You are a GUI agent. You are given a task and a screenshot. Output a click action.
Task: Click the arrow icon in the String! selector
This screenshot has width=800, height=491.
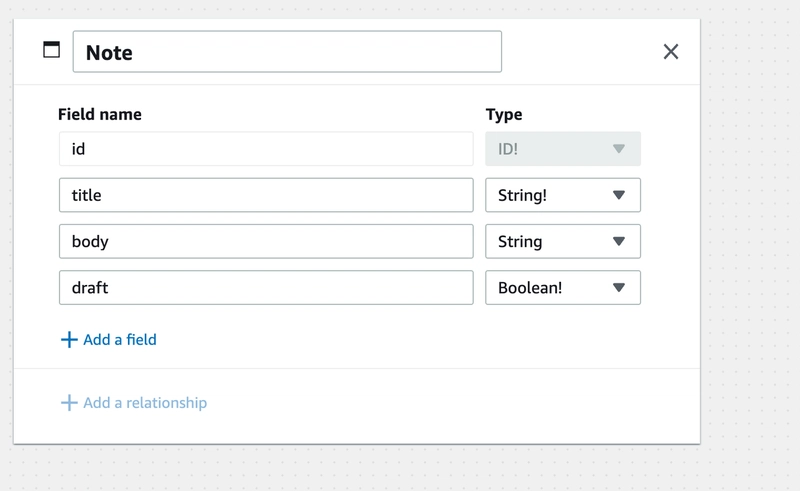[x=618, y=195]
